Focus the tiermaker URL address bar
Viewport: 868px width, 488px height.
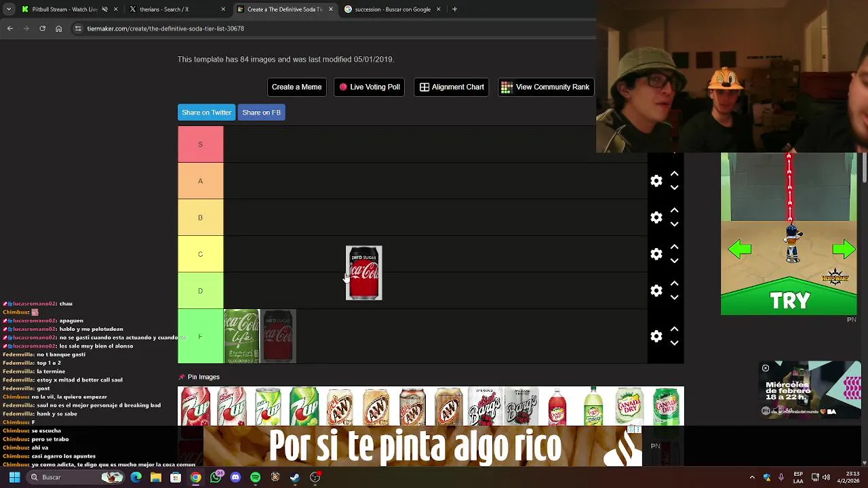[x=332, y=28]
